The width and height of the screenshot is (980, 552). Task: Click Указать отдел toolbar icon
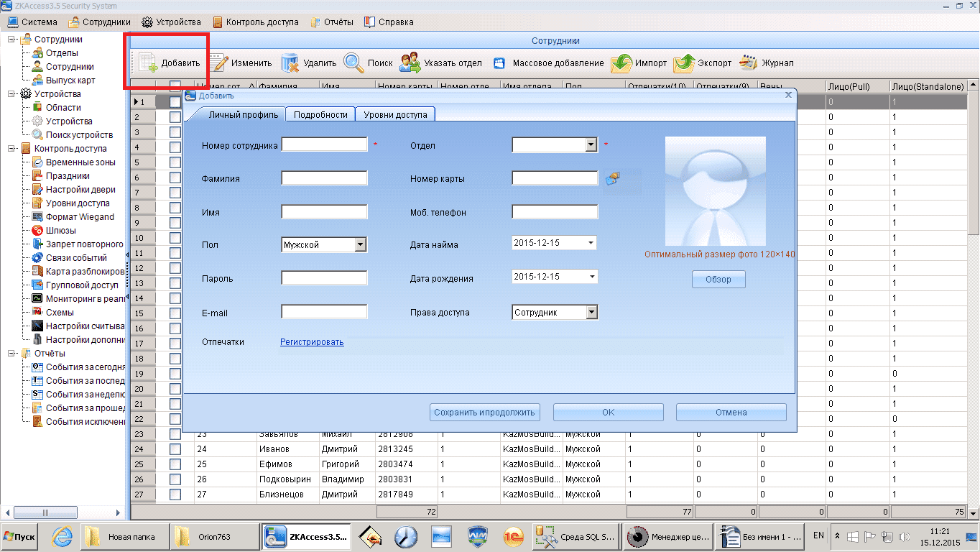(410, 63)
